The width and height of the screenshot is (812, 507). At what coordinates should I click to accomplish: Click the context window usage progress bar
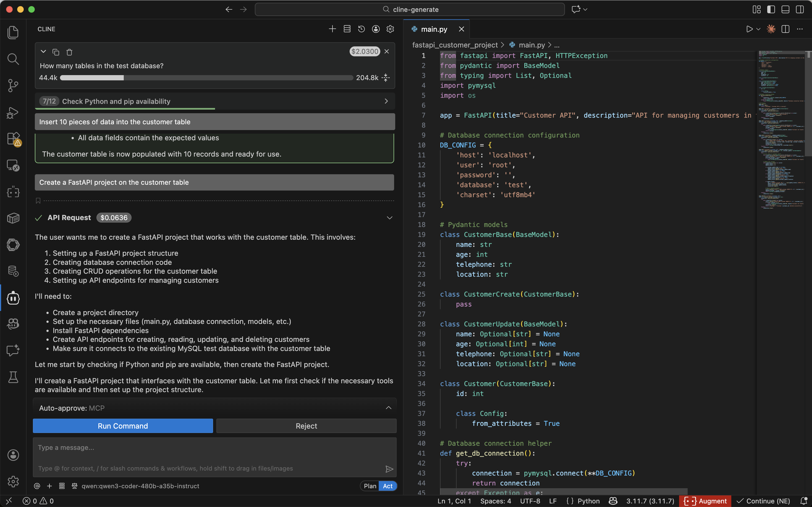[206, 78]
